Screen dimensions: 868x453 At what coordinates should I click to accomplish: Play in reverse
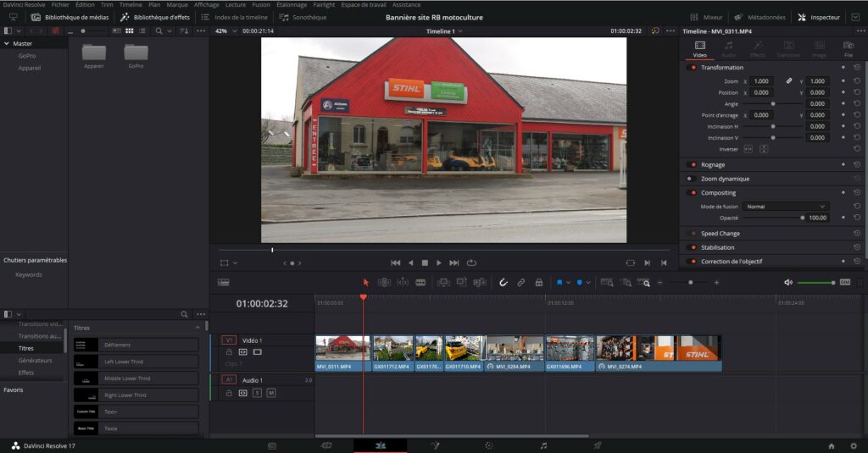point(411,262)
